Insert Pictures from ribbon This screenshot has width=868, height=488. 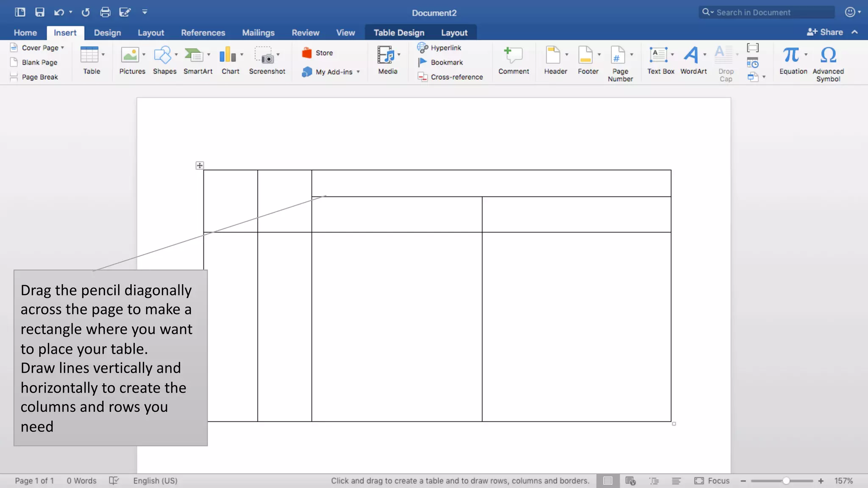point(130,55)
